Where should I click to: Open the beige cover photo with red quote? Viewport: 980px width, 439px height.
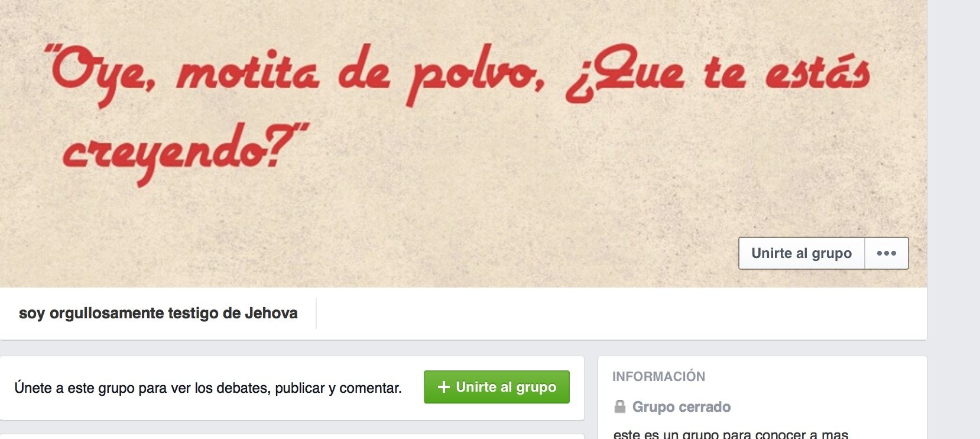tap(463, 144)
